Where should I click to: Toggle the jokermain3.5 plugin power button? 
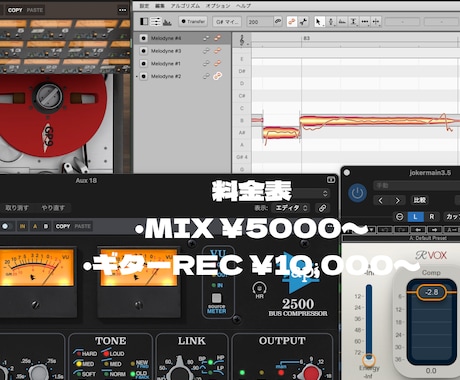(x=357, y=193)
